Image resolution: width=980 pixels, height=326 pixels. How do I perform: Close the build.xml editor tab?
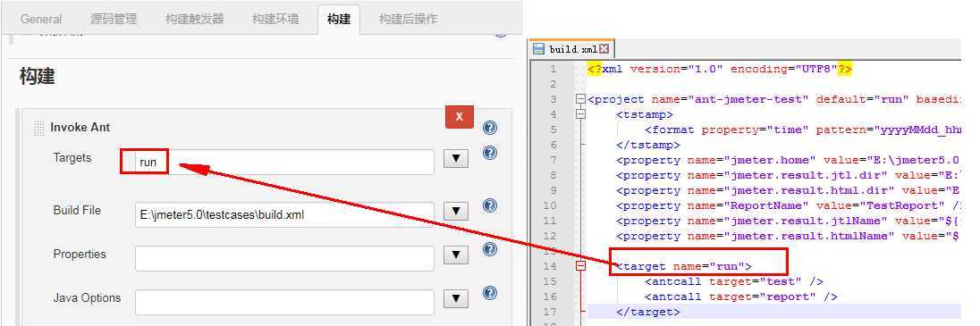pyautogui.click(x=604, y=49)
